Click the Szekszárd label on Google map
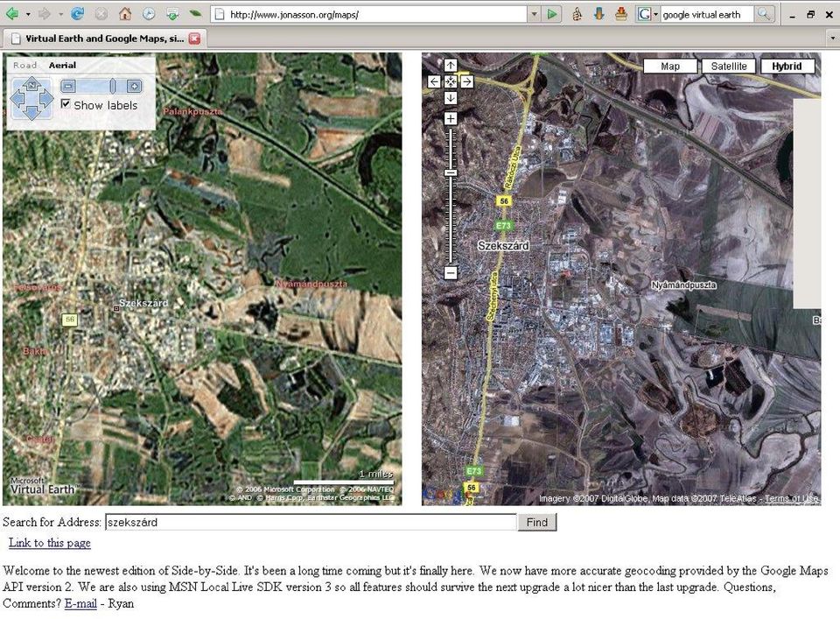840x619 pixels. click(503, 245)
